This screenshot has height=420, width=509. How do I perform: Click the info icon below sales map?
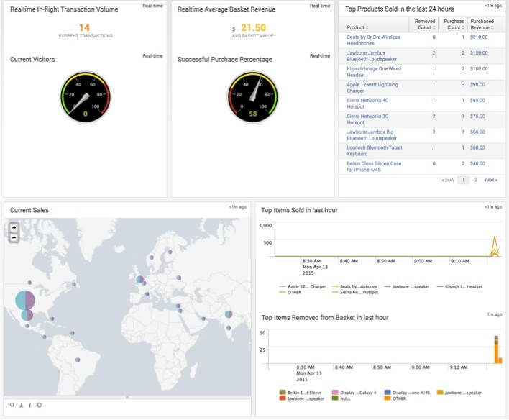click(x=30, y=405)
